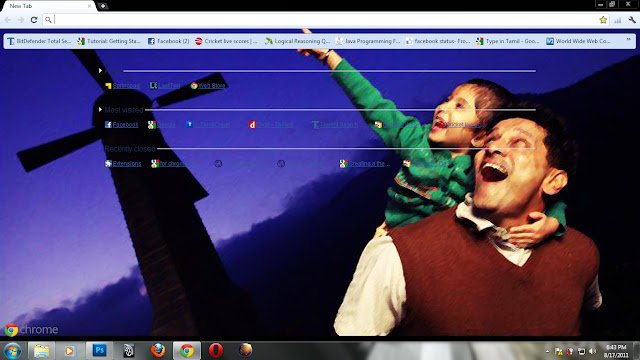Open facebook status- Fro... bookmark
Image resolution: width=640 pixels, height=360 pixels.
click(x=438, y=41)
